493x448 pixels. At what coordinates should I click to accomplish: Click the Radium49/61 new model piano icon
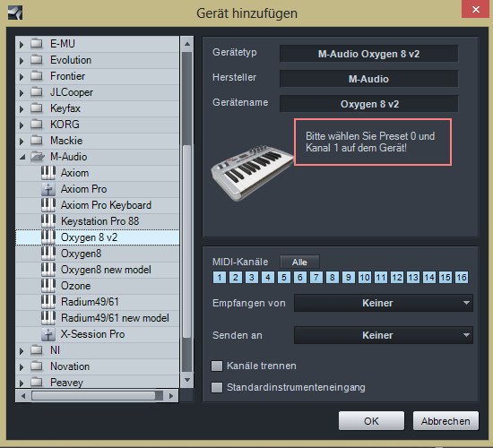[48, 318]
